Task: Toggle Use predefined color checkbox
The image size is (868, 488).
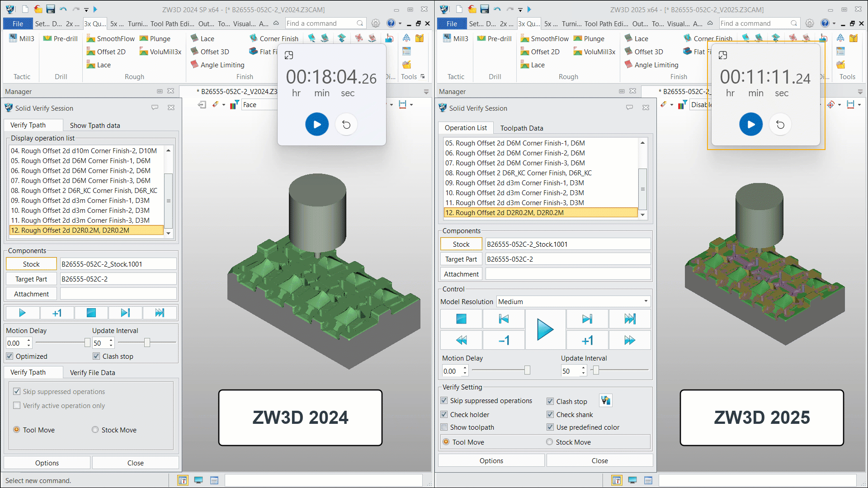Action: click(x=550, y=427)
